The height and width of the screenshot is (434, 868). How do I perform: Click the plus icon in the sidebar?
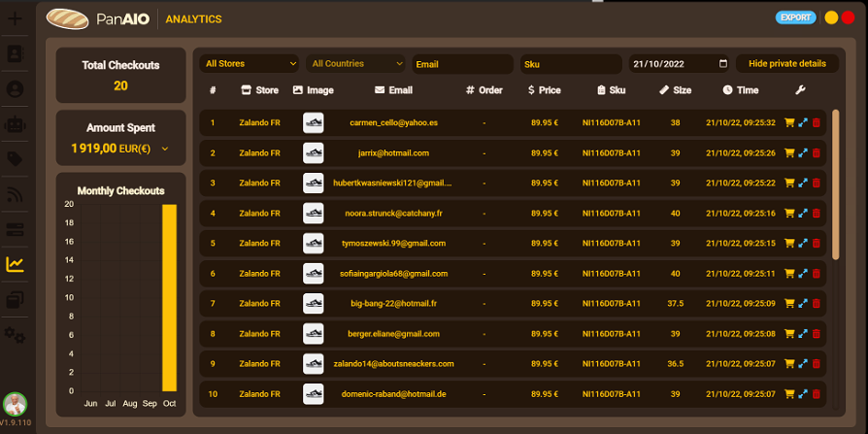coord(15,18)
